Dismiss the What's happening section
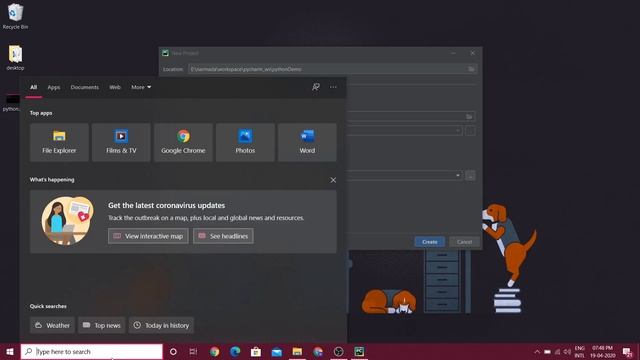Viewport: 640px width, 360px height. click(333, 180)
